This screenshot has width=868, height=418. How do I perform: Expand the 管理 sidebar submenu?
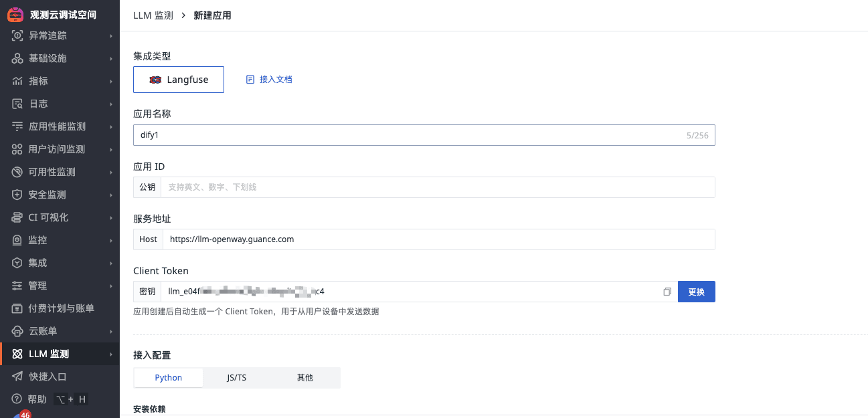point(111,286)
